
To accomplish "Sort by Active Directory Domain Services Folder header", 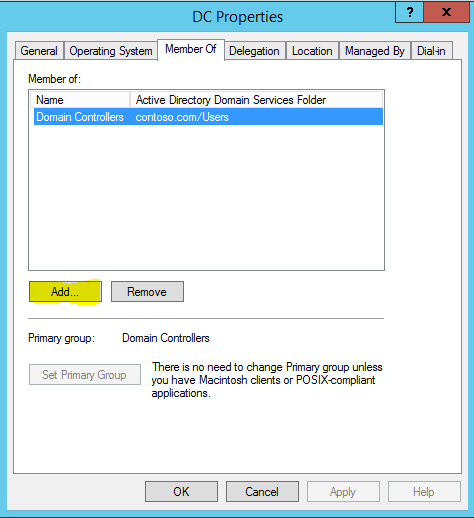I will coord(256,100).
